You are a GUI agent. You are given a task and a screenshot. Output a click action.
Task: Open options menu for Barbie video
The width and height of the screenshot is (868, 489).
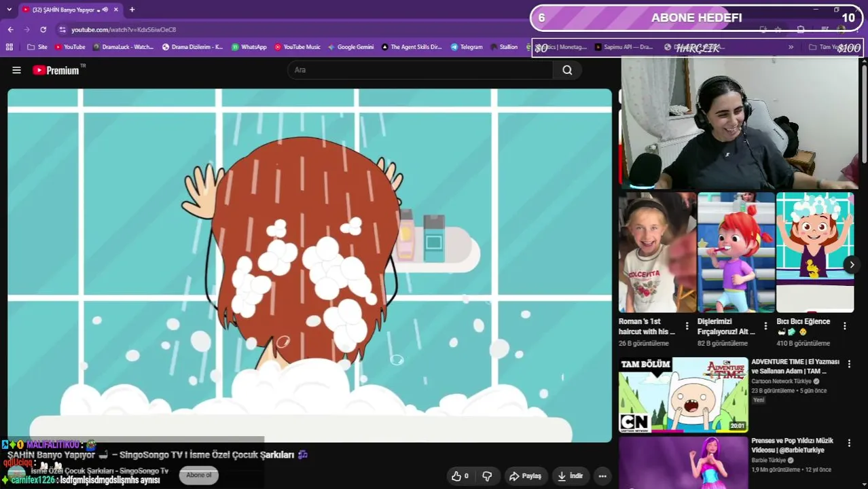tap(849, 443)
